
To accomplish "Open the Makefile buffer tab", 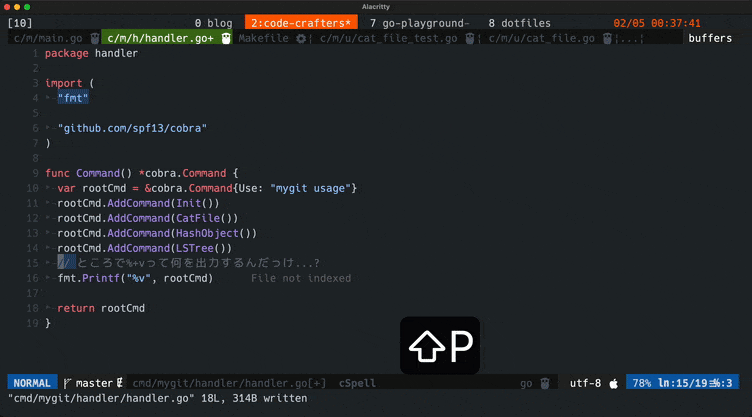I will 264,38.
